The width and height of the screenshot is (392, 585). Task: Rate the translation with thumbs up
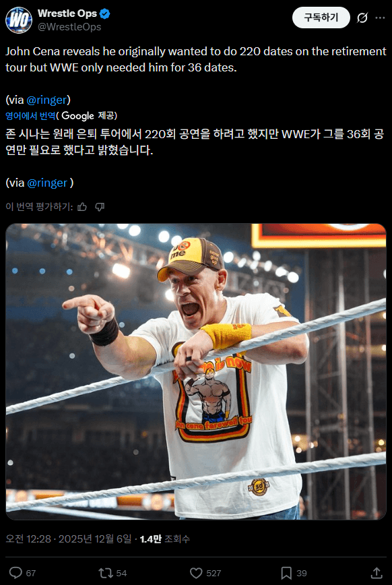(82, 207)
